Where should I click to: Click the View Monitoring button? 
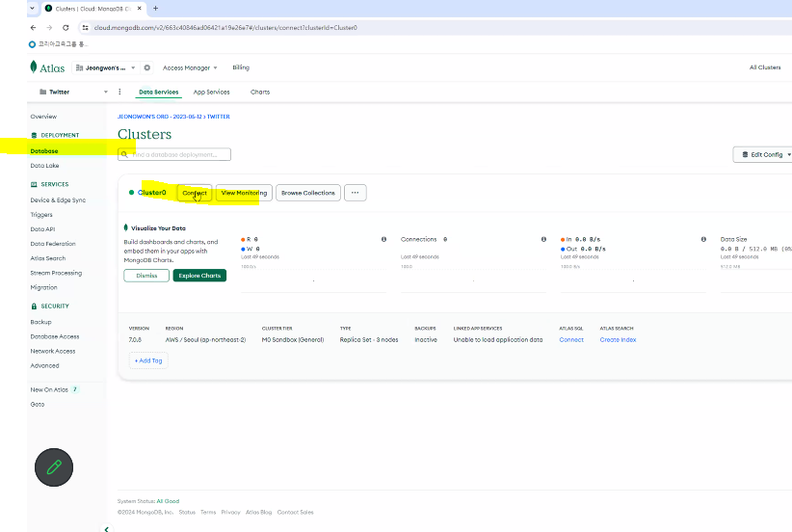pos(244,193)
